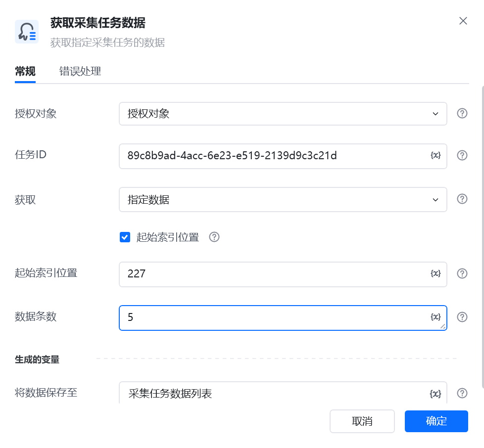The width and height of the screenshot is (484, 448).
Task: Show help for 数据条数 field
Action: (462, 317)
